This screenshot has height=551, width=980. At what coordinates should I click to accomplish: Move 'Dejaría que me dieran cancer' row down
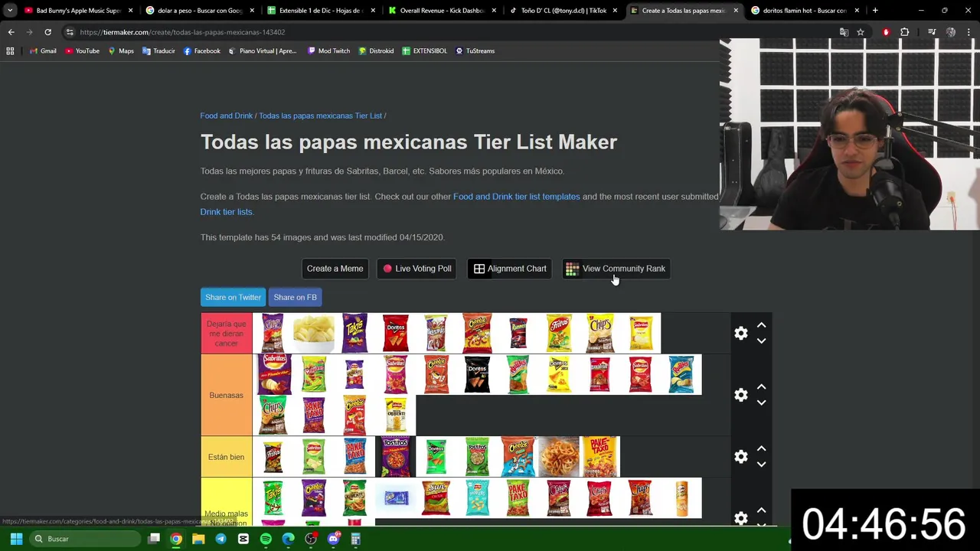761,341
